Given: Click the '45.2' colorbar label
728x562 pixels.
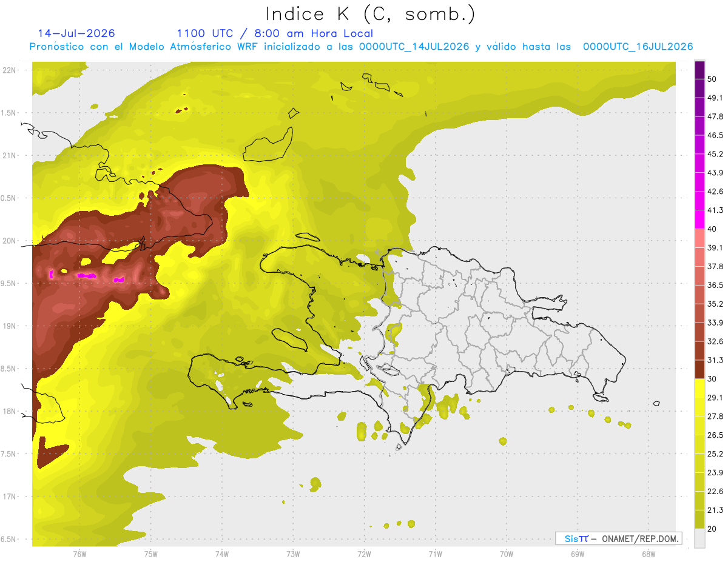Looking at the screenshot, I should [715, 154].
